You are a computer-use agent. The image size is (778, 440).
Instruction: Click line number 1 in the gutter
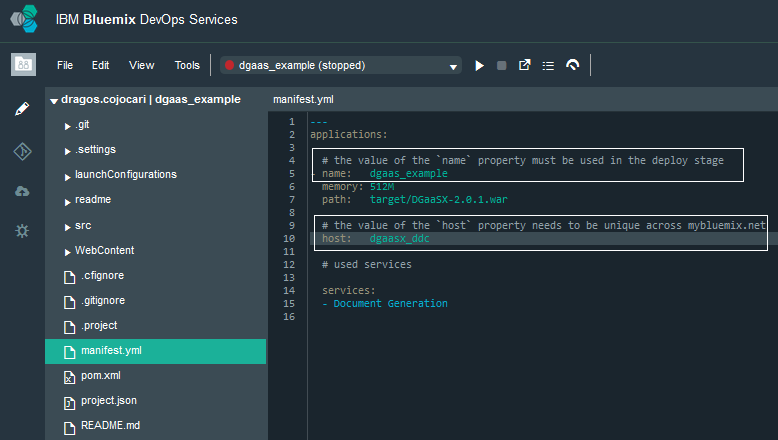(x=292, y=122)
